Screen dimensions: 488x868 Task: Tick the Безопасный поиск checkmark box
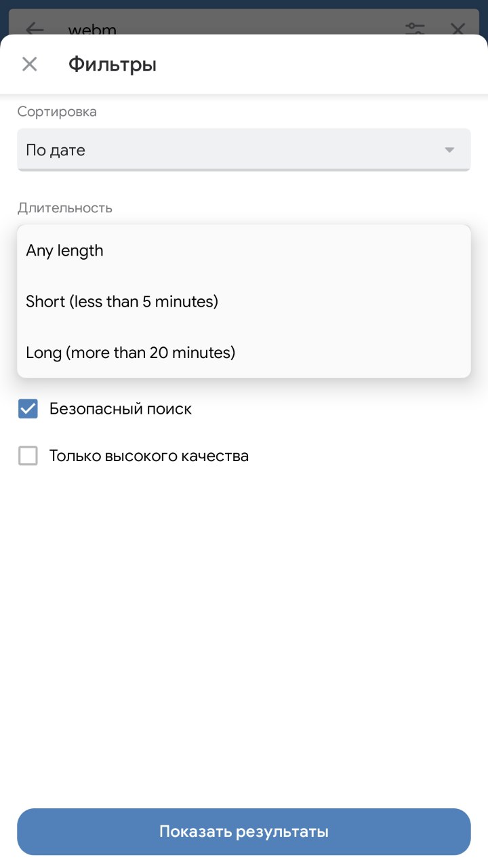[28, 409]
